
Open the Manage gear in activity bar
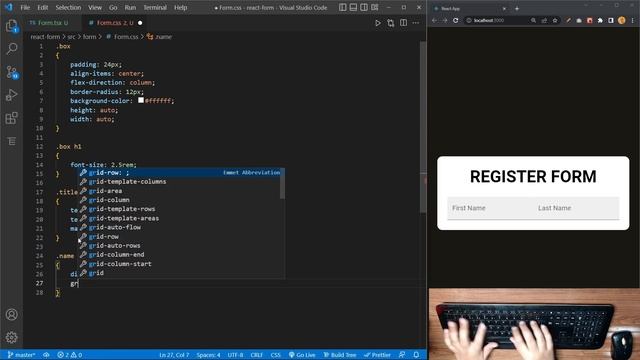(x=11, y=337)
